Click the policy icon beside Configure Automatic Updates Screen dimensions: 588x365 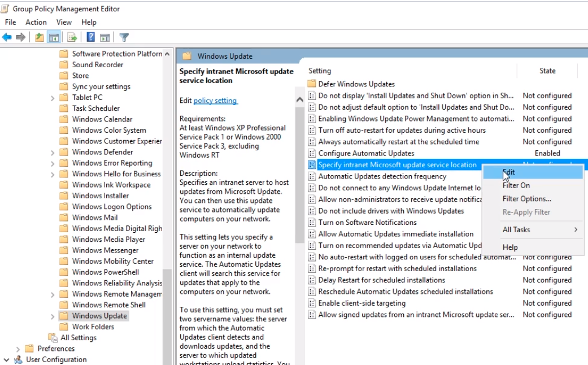point(312,153)
